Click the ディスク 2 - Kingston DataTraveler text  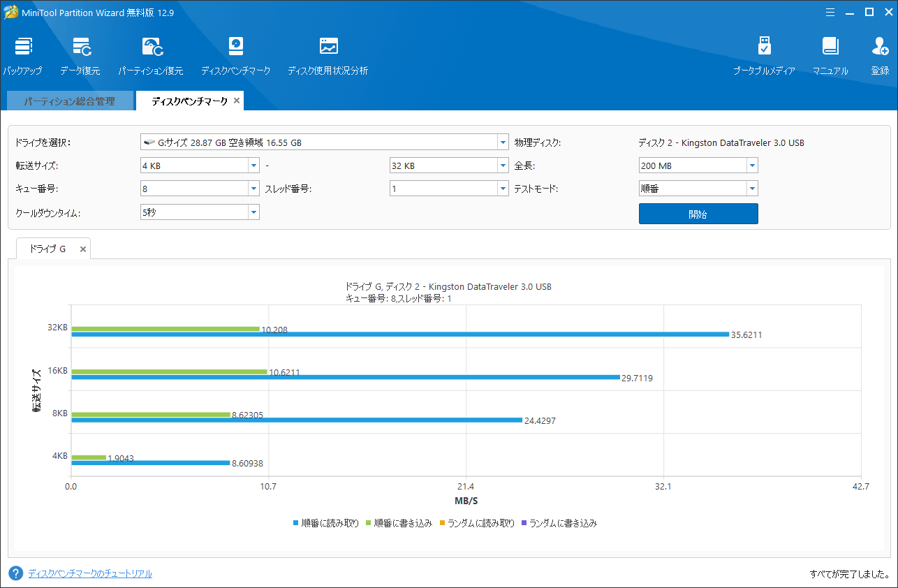point(721,142)
